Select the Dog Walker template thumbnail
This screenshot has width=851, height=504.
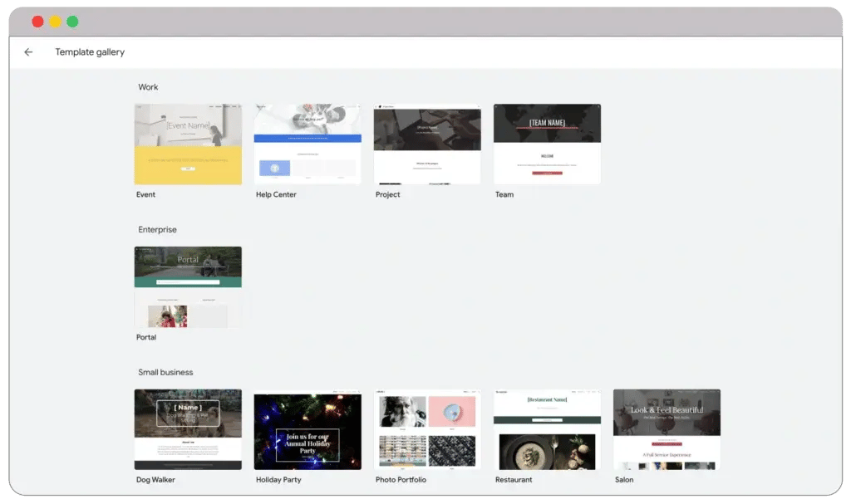[188, 429]
